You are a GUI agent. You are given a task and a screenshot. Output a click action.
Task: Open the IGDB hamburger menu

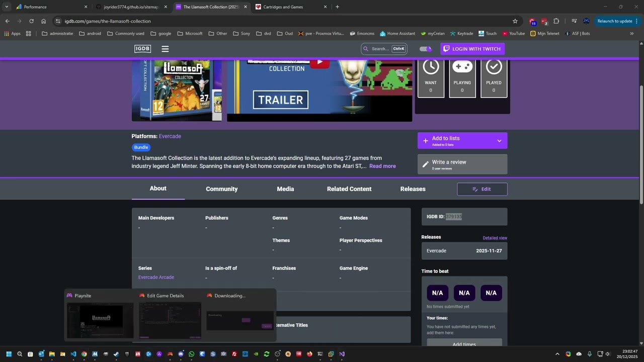165,49
